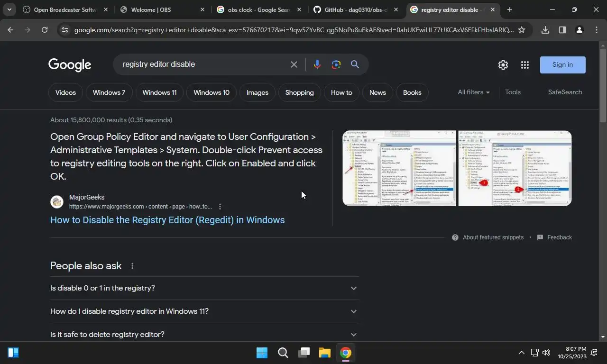Bookmark this page with the star icon
Viewport: 607px width, 364px height.
(x=522, y=30)
